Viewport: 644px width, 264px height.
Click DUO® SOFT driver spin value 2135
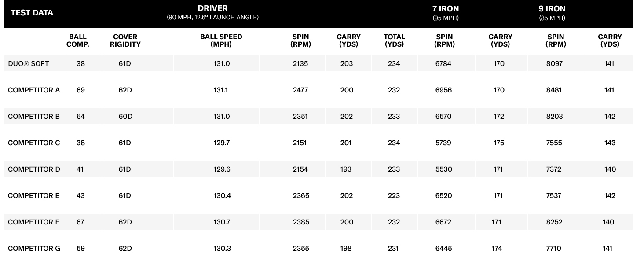pos(300,64)
